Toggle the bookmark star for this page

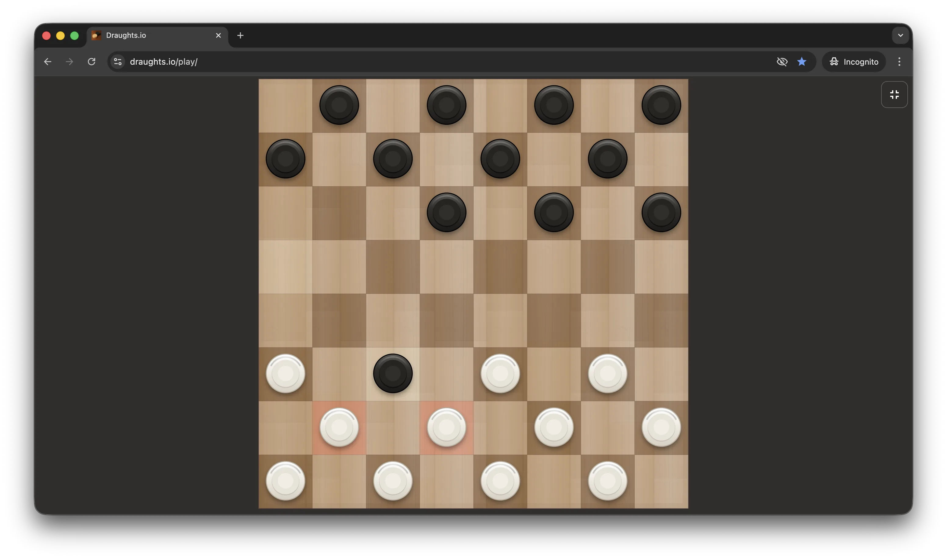pos(802,62)
